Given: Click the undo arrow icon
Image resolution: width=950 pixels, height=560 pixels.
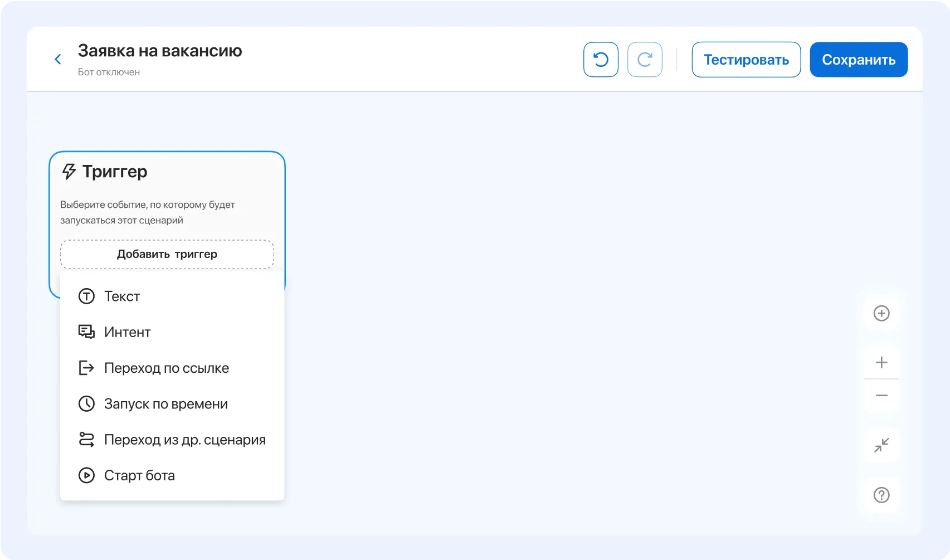Looking at the screenshot, I should 601,59.
